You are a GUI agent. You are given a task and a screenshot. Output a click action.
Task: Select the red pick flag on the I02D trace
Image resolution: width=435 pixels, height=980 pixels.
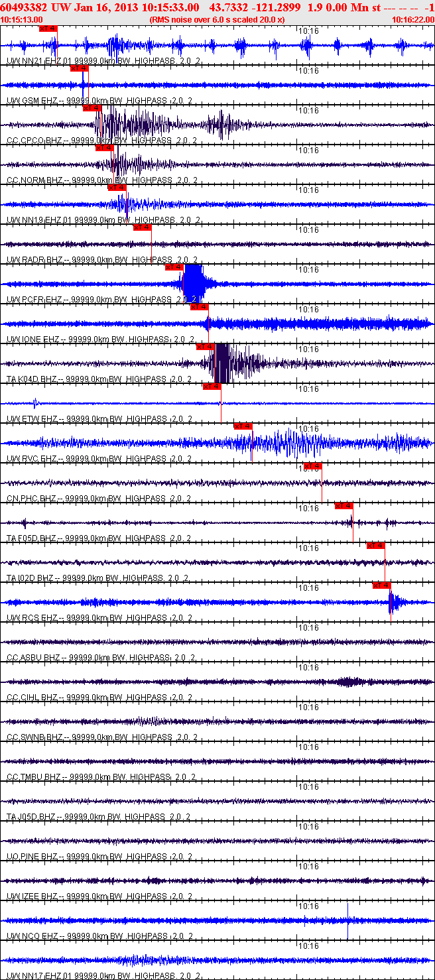point(376,546)
